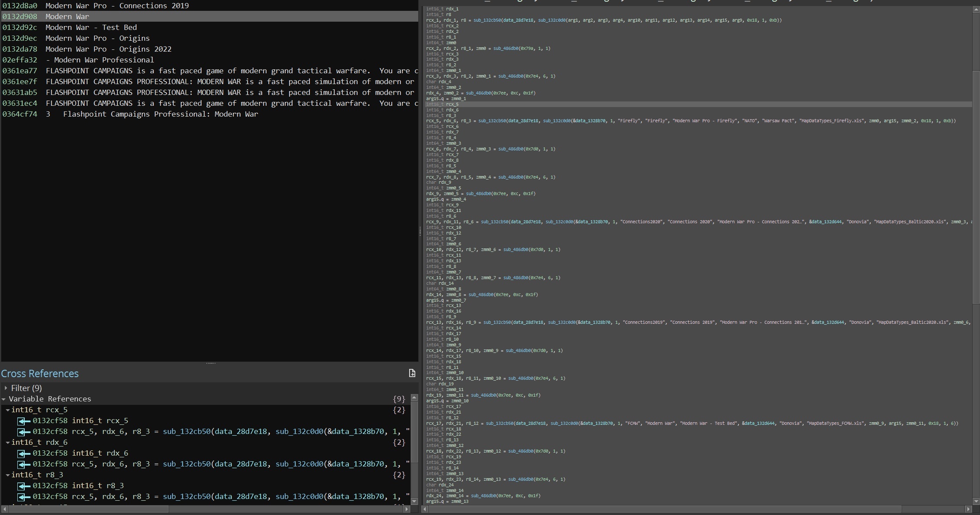The image size is (980, 515).
Task: Select string '- Modern War Professional'
Action: pyautogui.click(x=100, y=60)
